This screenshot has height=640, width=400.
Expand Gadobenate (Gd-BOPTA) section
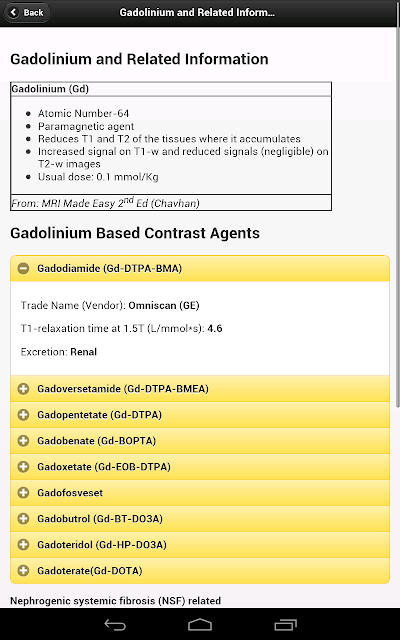coord(200,441)
